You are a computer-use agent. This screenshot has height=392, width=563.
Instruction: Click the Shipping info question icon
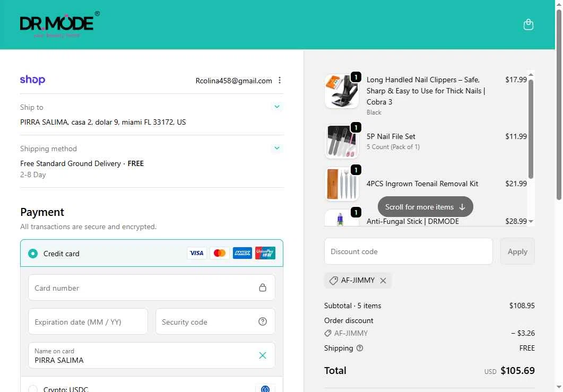tap(359, 348)
